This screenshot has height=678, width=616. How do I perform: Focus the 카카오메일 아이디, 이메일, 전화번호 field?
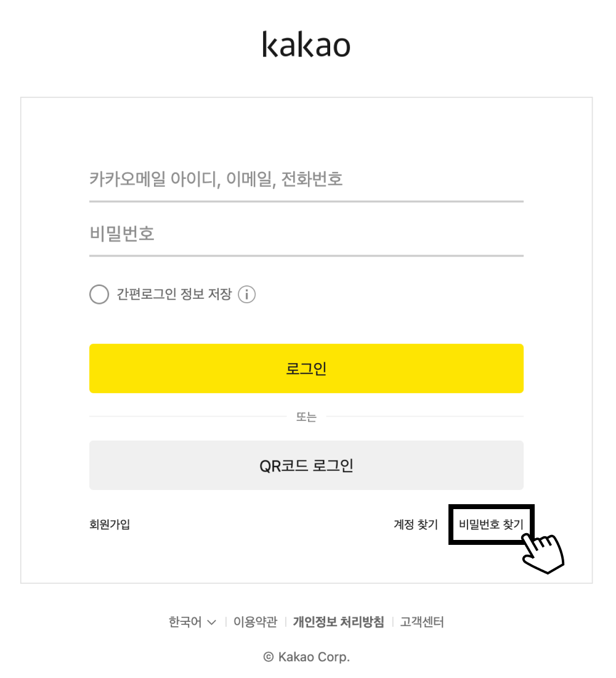pos(306,180)
